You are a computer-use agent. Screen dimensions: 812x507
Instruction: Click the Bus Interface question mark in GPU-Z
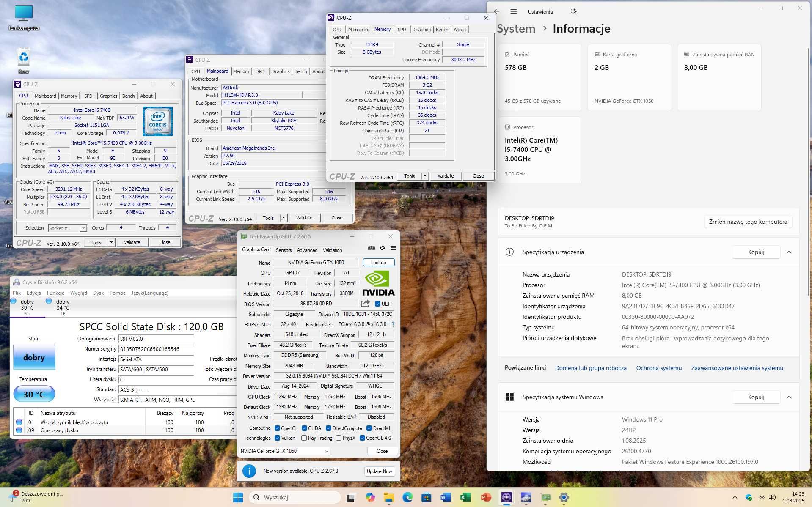click(x=393, y=324)
